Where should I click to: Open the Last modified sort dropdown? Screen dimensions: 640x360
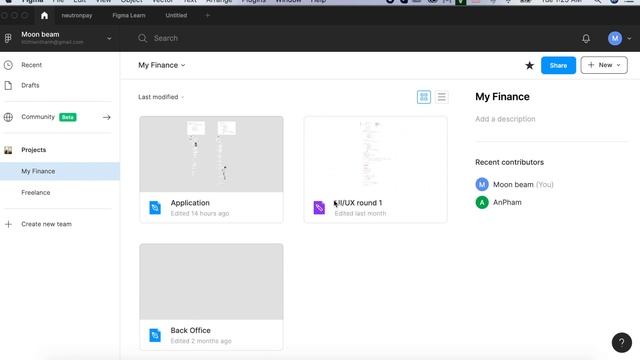tap(161, 97)
